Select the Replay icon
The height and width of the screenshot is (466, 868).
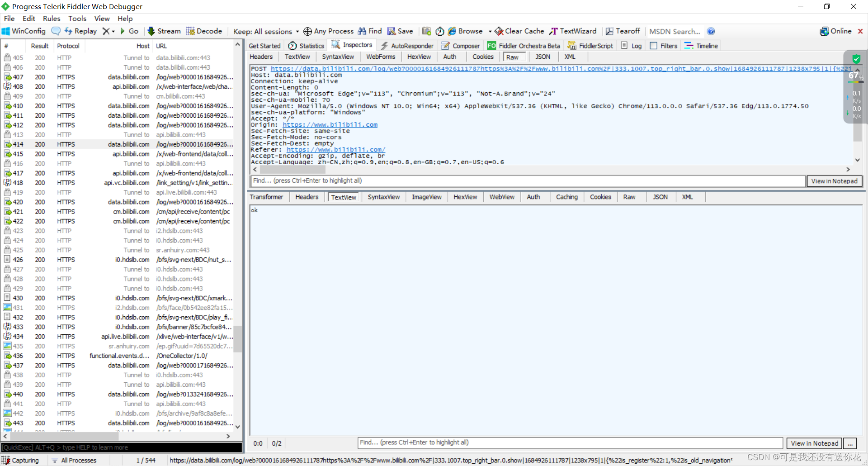tap(80, 31)
